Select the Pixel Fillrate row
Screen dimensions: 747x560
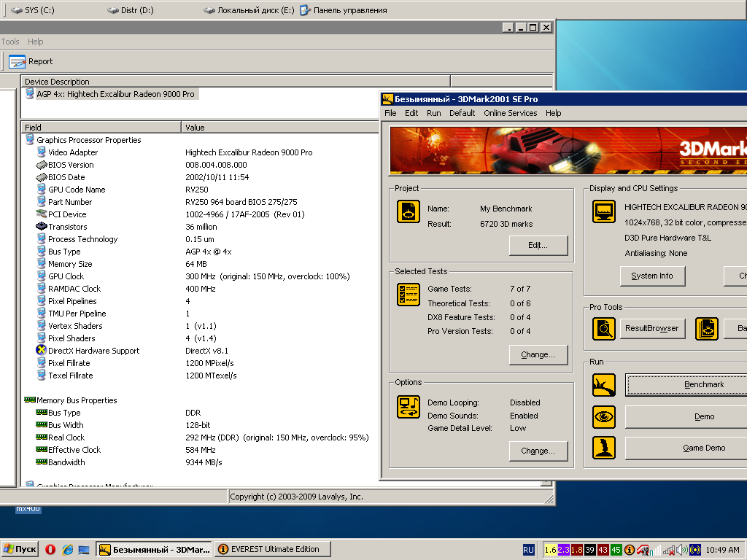click(201, 363)
